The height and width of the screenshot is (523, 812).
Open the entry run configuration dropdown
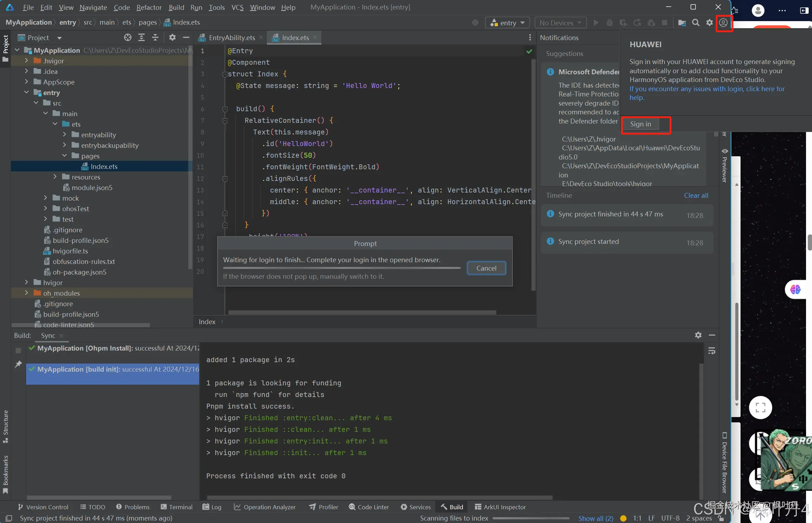(507, 23)
